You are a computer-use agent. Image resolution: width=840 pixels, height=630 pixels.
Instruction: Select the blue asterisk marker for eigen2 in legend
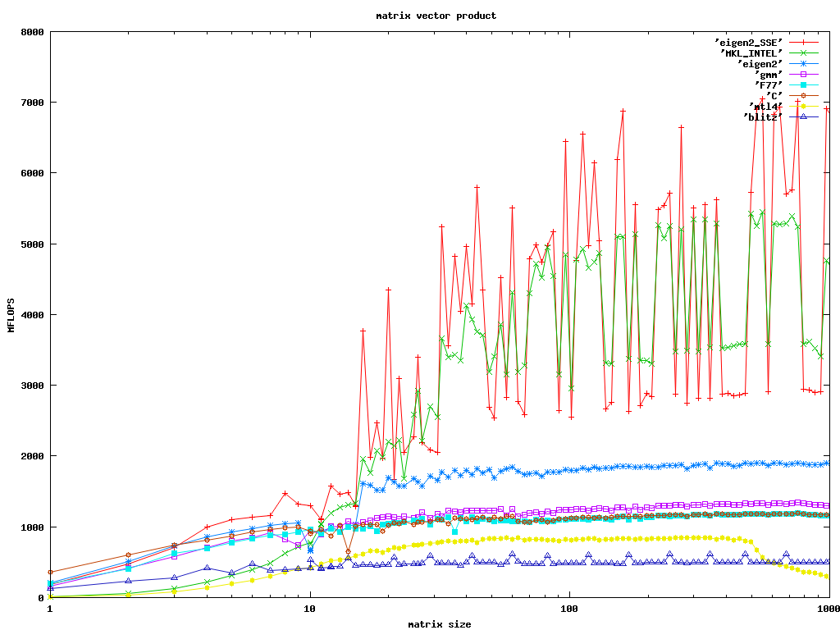click(804, 63)
